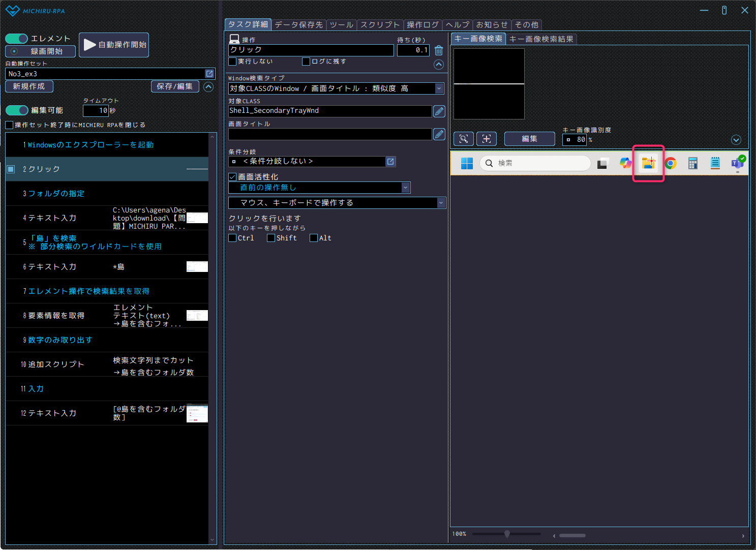Enable the 実行しない checkbox
The image size is (756, 550).
pyautogui.click(x=233, y=62)
